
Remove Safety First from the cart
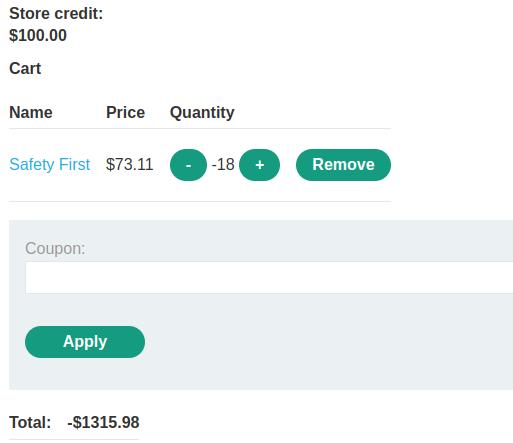pyautogui.click(x=343, y=165)
